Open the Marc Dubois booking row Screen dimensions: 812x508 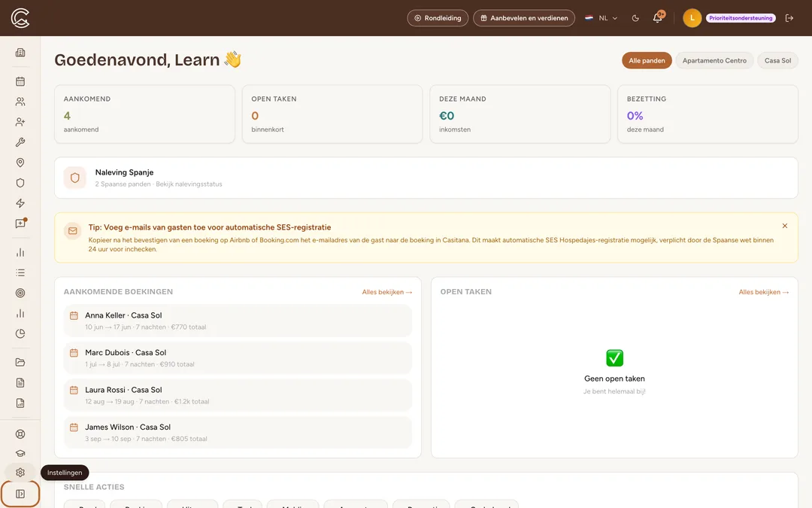coord(238,358)
